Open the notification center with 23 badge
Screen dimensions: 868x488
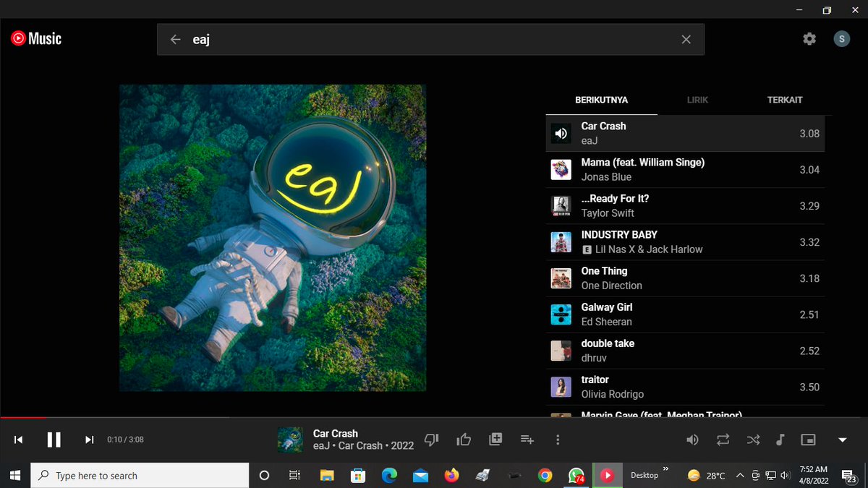point(848,475)
